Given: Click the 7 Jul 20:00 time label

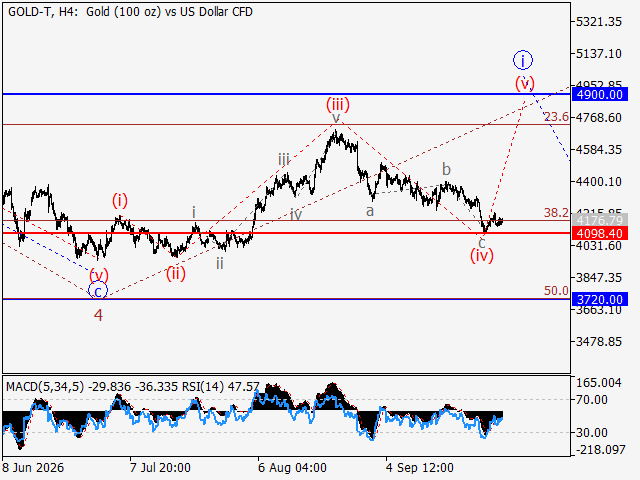Looking at the screenshot, I should coord(160,468).
